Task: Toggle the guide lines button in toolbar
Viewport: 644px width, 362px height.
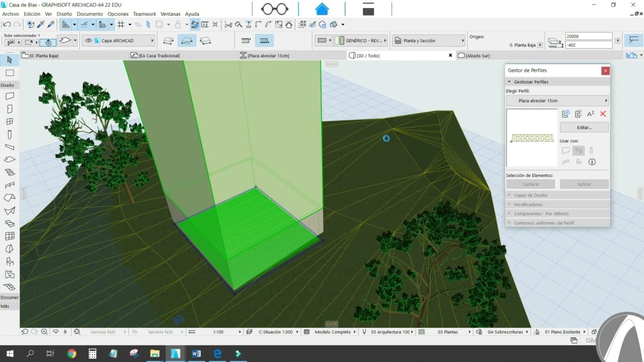Action: click(x=65, y=24)
